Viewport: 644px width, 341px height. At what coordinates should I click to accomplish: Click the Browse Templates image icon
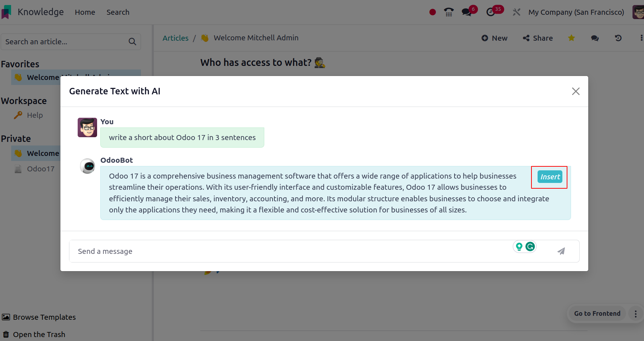click(x=6, y=317)
